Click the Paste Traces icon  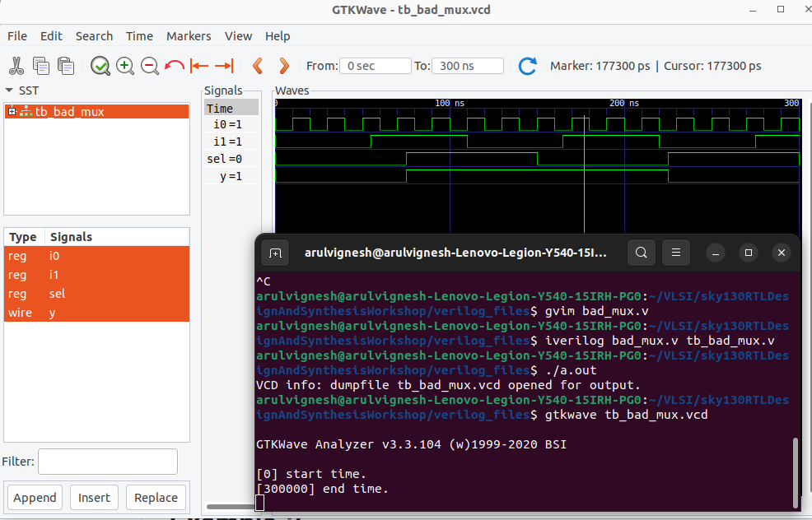click(x=66, y=66)
